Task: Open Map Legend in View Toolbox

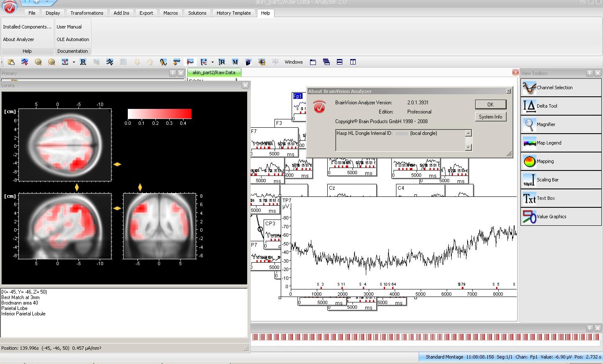Action: point(561,143)
